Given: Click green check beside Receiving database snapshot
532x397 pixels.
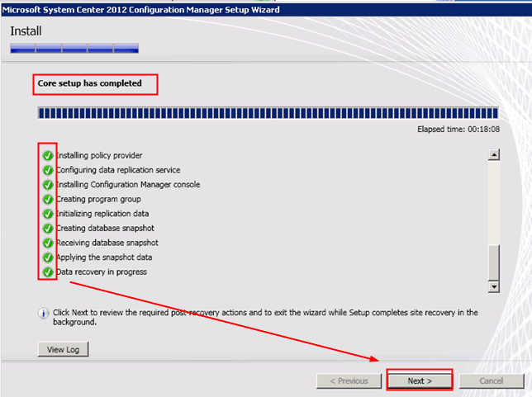Looking at the screenshot, I should coord(48,243).
